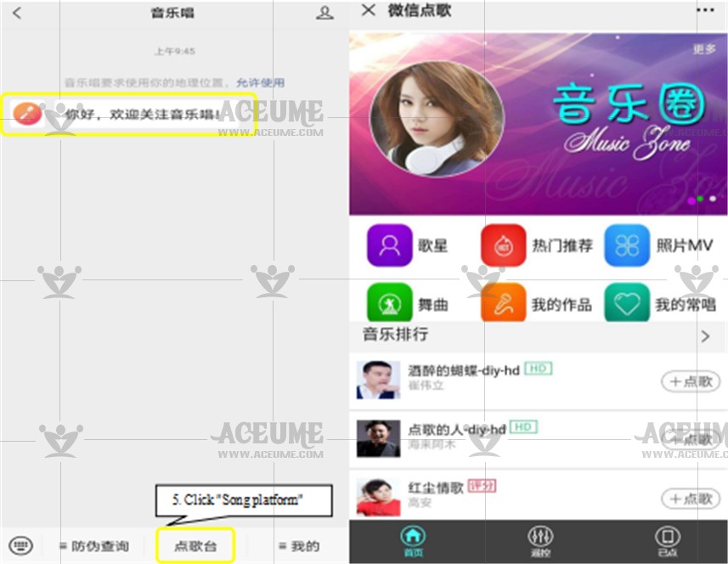Close the 微信点歌 page with X
Image resolution: width=728 pixels, height=564 pixels.
(368, 10)
